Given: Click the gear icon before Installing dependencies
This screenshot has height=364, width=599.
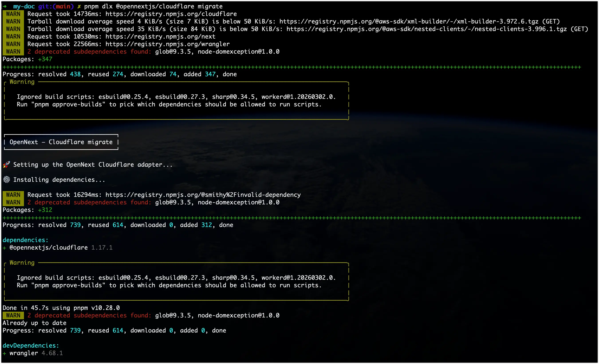Looking at the screenshot, I should click(6, 180).
